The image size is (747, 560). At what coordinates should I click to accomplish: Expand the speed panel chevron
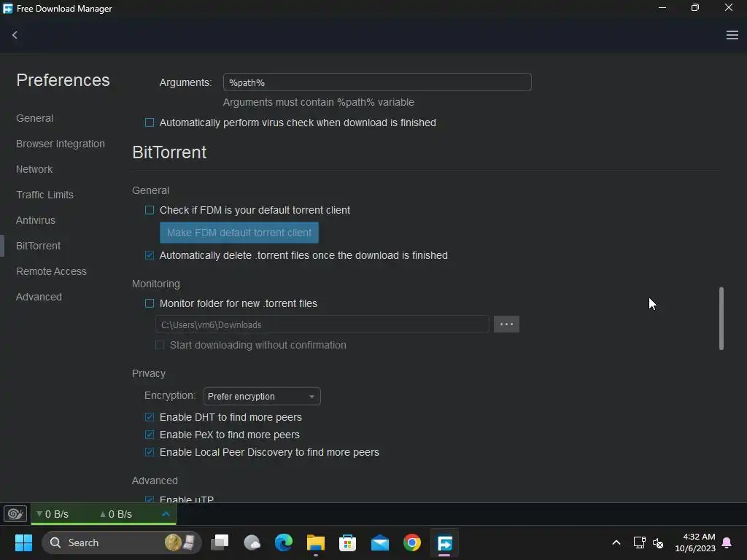point(166,514)
